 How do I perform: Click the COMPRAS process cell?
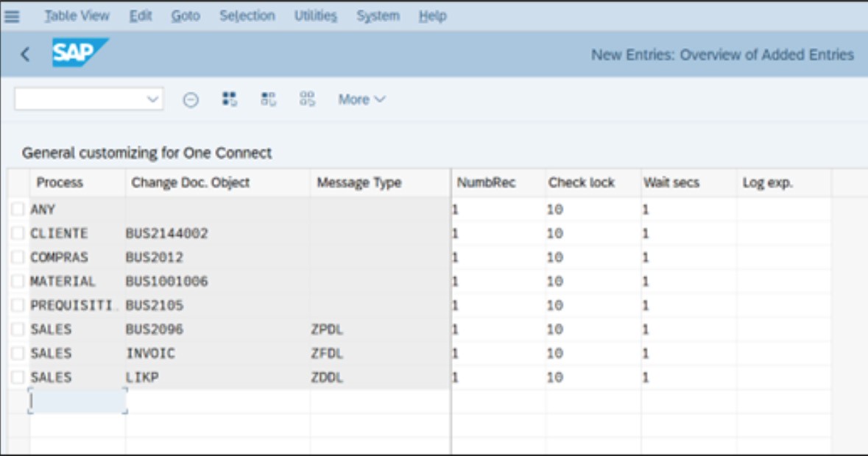pyautogui.click(x=77, y=257)
